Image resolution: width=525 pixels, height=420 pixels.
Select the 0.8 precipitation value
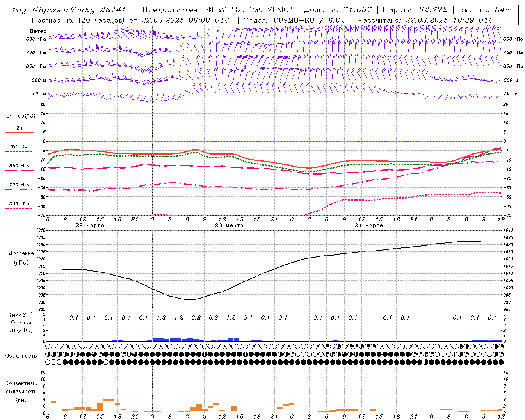click(x=196, y=317)
